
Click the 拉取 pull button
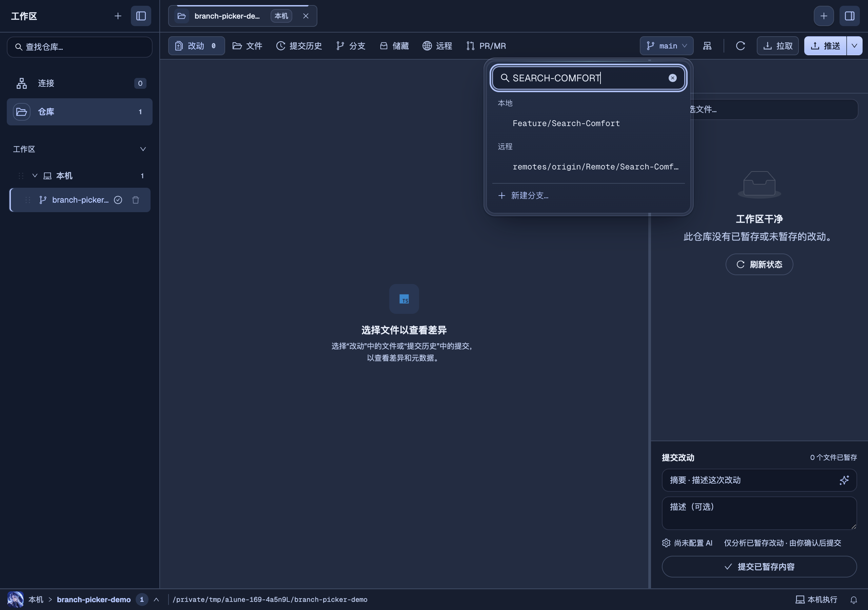point(778,46)
